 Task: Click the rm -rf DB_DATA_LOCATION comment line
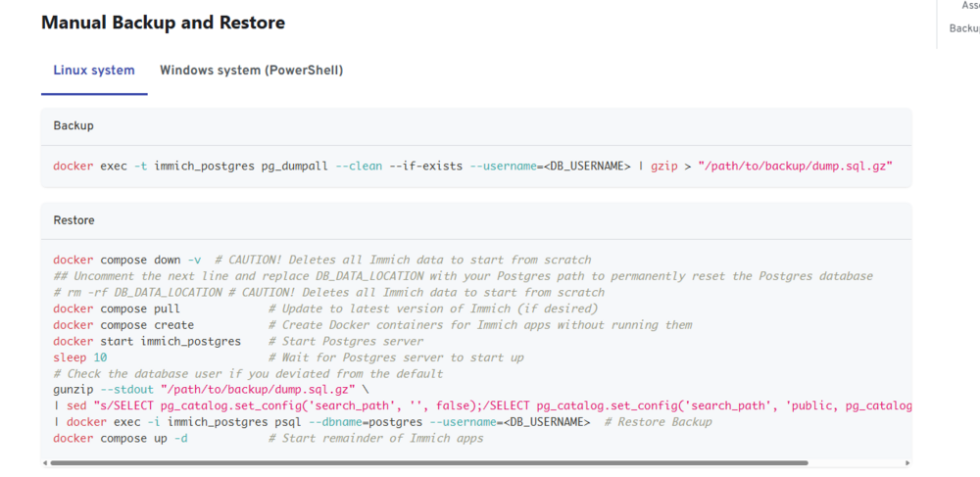(328, 292)
